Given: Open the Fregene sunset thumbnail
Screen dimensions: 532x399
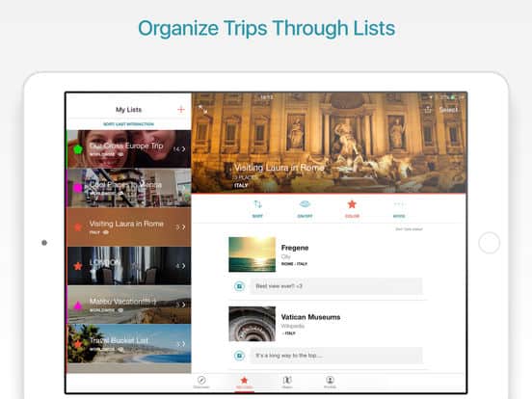Looking at the screenshot, I should [x=253, y=254].
